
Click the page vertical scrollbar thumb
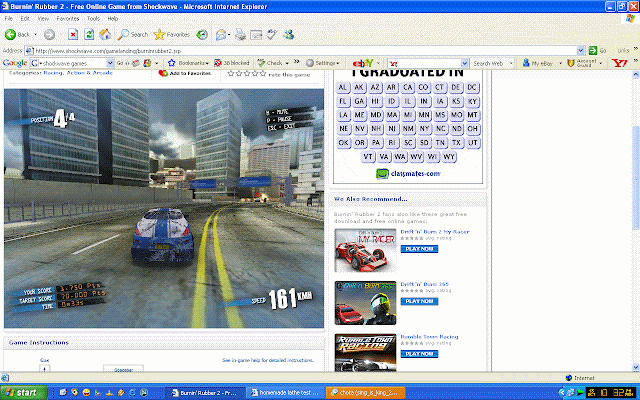[636, 178]
